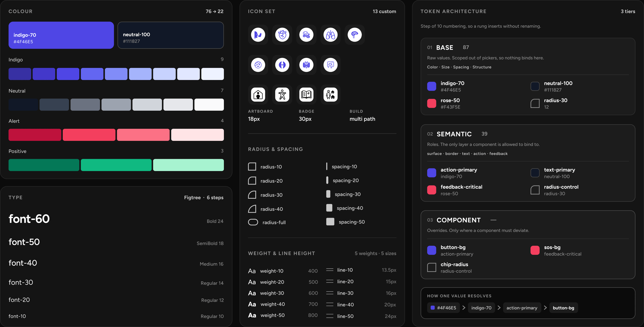
Task: Select the mint green Positive swatch
Action: (189, 165)
